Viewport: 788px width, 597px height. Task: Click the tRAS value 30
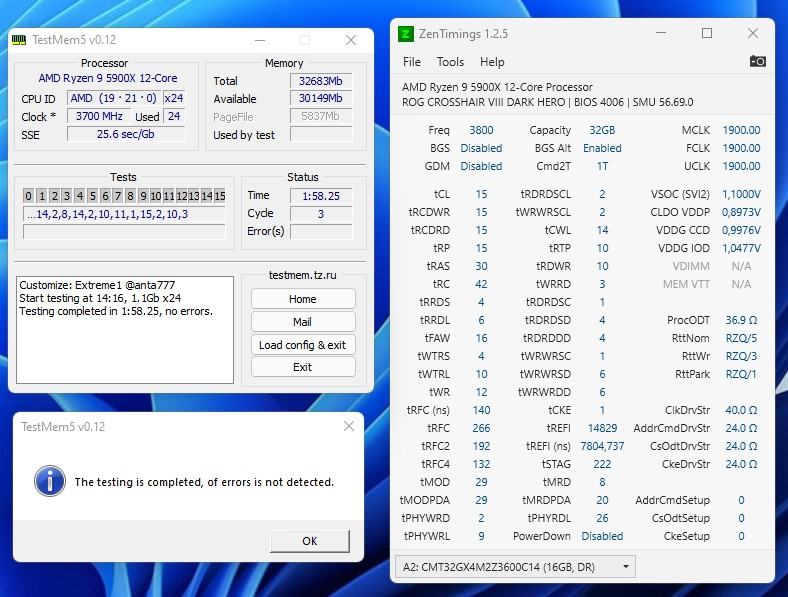point(481,266)
